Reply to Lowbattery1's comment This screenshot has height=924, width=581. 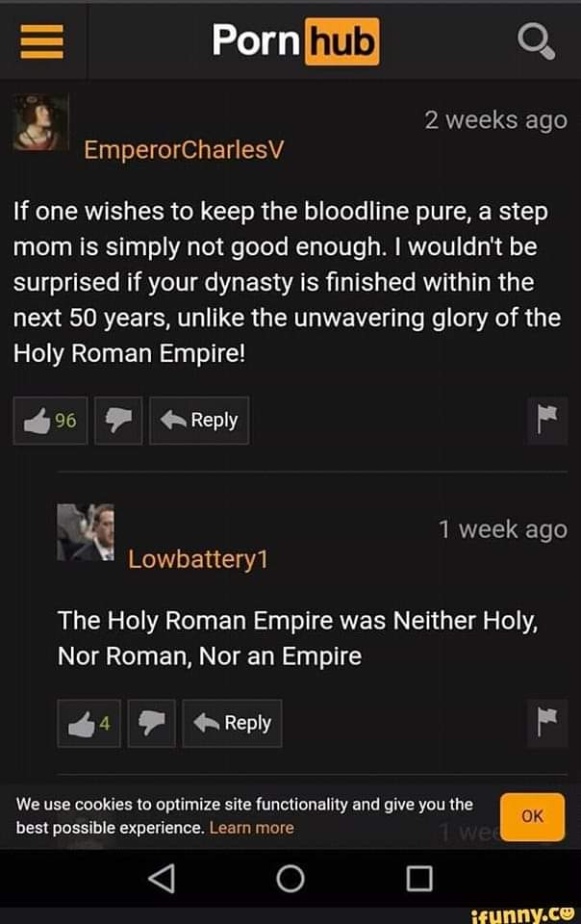pos(232,723)
